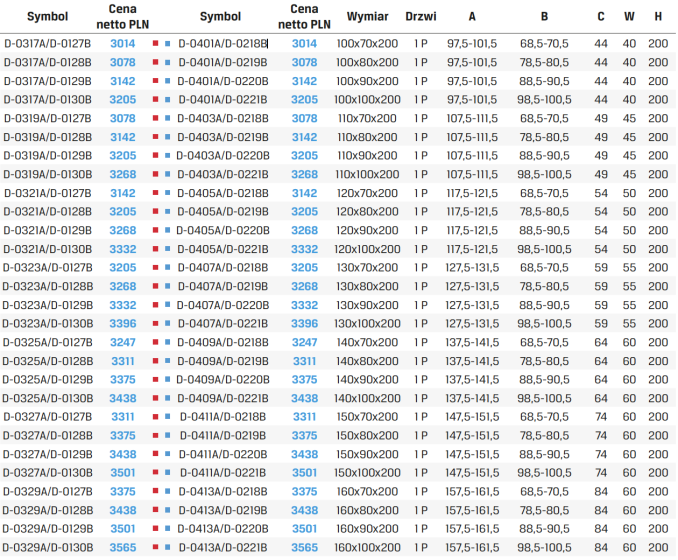The width and height of the screenshot is (678, 560).
Task: Click price 3396 next to D-0407A/D-0221B
Action: [x=304, y=323]
